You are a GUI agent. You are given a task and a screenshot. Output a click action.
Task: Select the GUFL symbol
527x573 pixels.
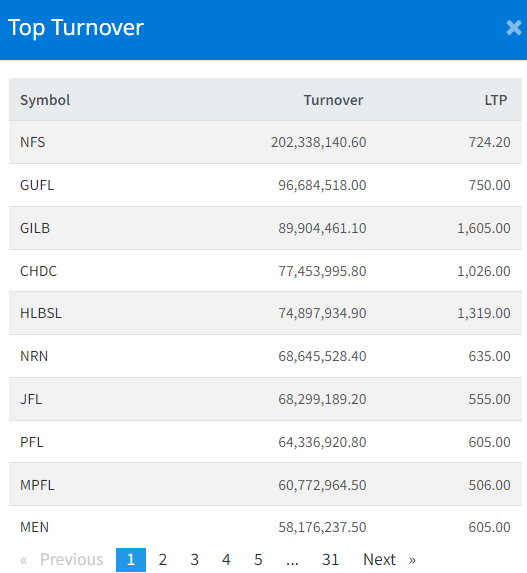[x=37, y=185]
